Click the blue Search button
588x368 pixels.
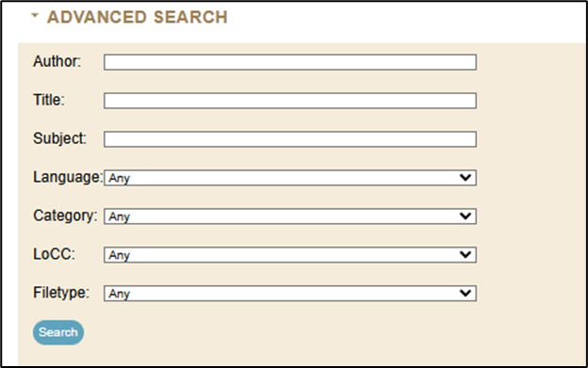[x=58, y=332]
